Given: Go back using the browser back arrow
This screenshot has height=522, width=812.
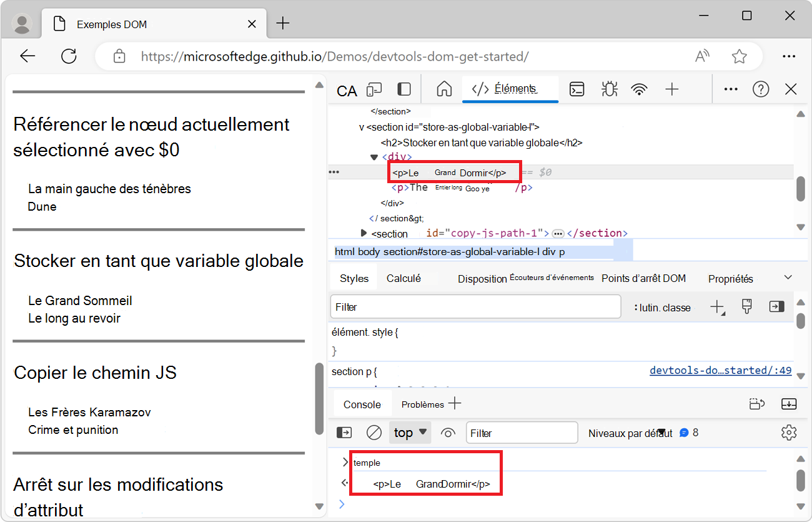Looking at the screenshot, I should click(x=27, y=56).
